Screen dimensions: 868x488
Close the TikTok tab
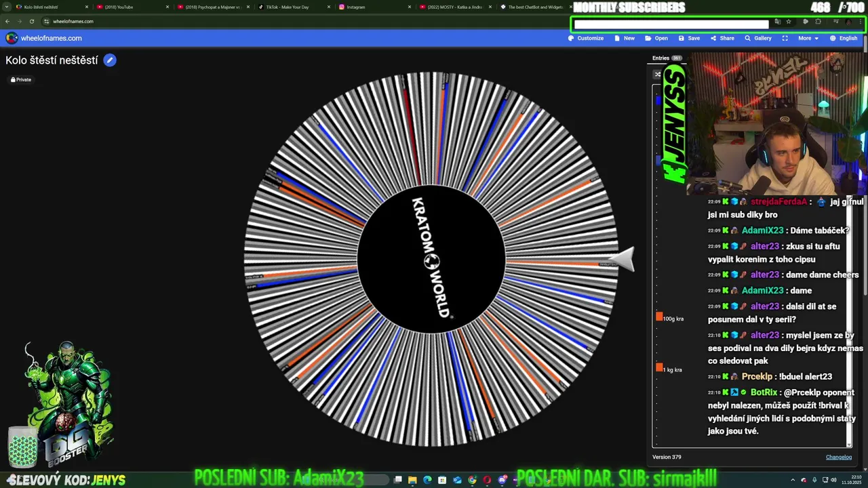(329, 7)
